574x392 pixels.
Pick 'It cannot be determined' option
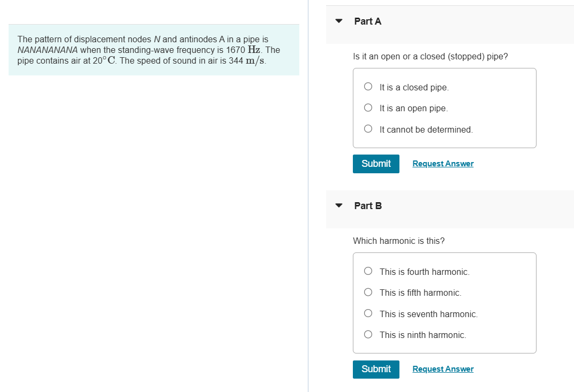(368, 129)
